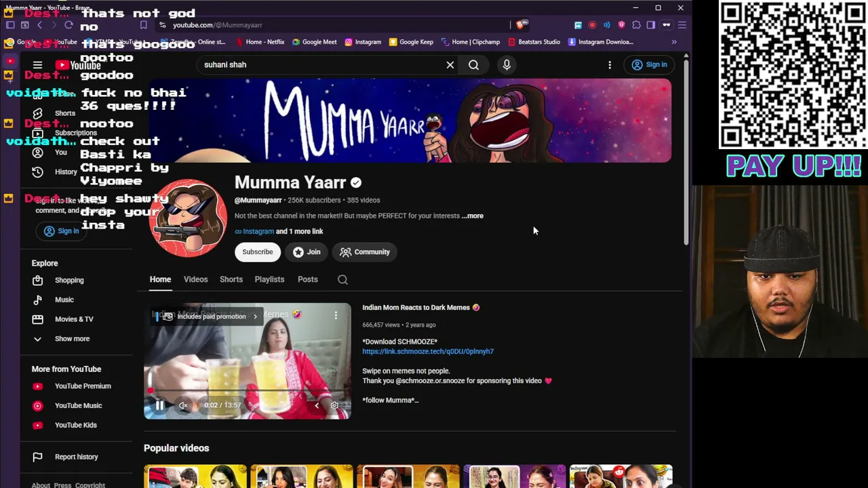
Task: Click the sidebar Sign in button
Action: pyautogui.click(x=62, y=231)
